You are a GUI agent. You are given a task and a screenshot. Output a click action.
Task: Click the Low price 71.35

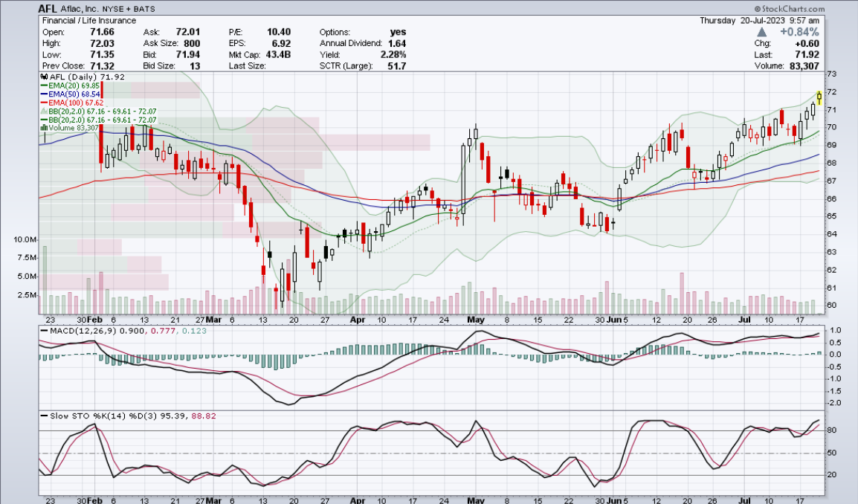pyautogui.click(x=102, y=55)
